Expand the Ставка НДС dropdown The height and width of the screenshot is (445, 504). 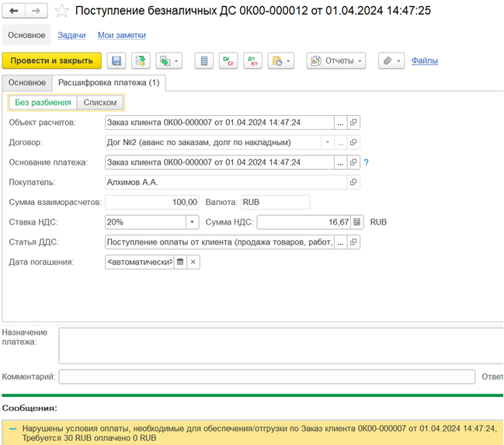(x=193, y=222)
